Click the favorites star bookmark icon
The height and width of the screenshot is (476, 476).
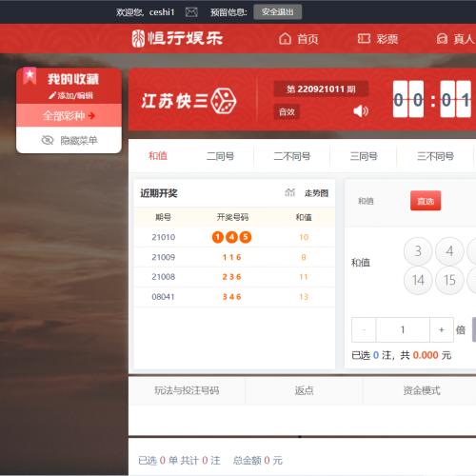coord(30,76)
